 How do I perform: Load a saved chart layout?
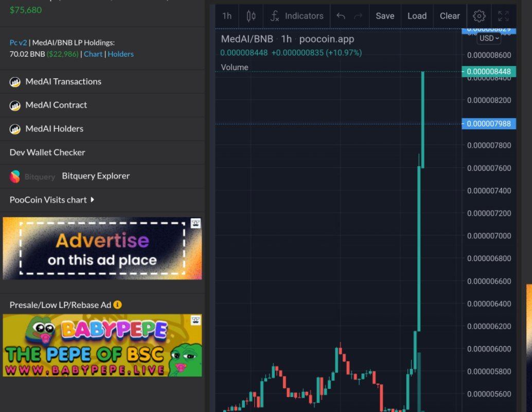coord(417,16)
